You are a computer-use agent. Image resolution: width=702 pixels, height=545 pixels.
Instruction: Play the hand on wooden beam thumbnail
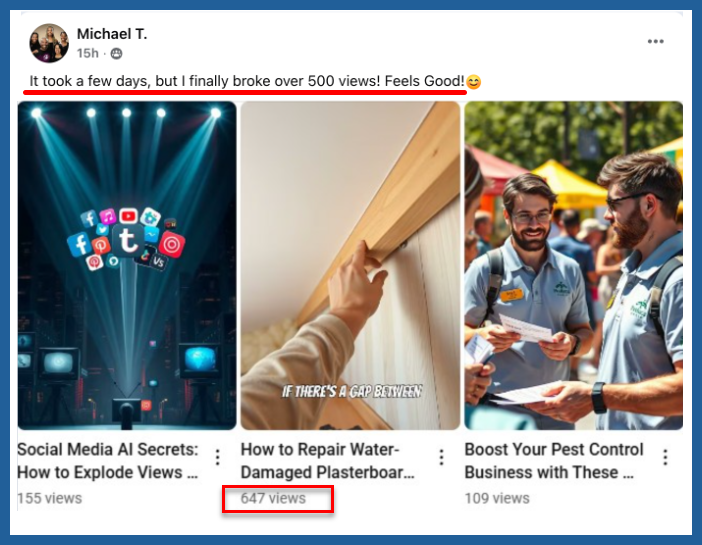pyautogui.click(x=351, y=266)
